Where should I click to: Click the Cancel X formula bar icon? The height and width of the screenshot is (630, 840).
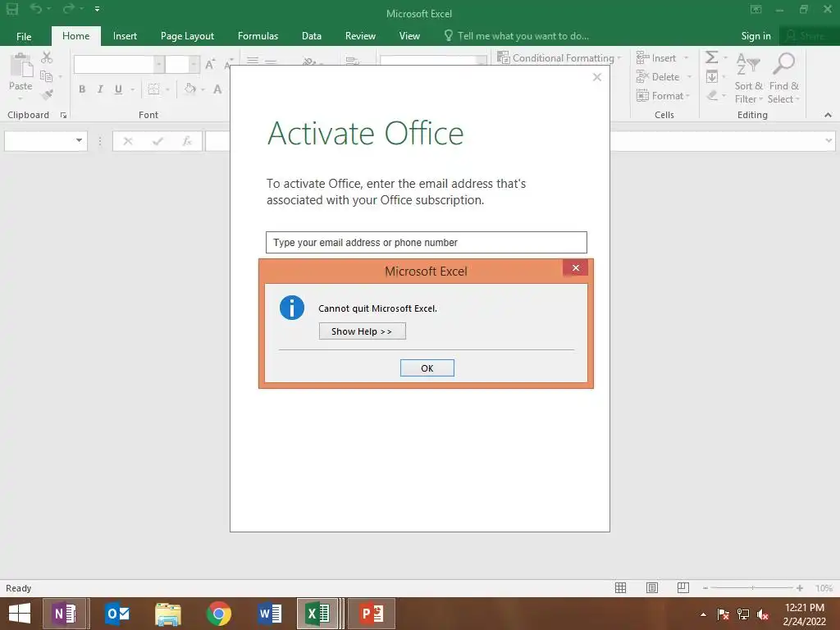click(127, 141)
